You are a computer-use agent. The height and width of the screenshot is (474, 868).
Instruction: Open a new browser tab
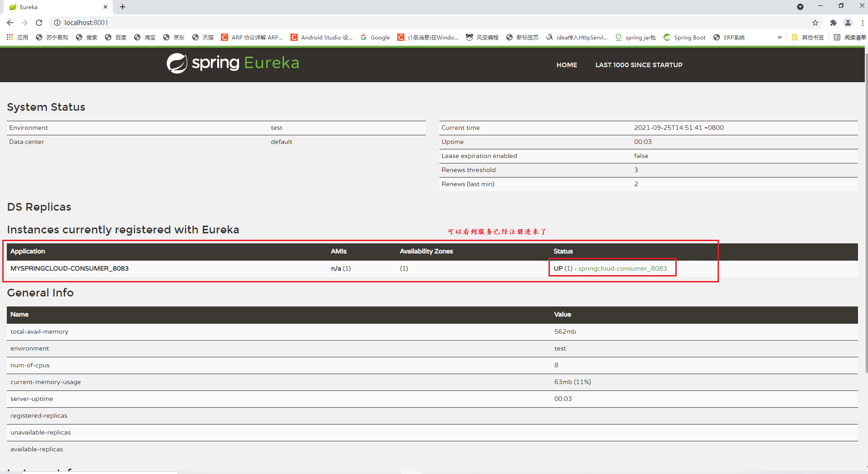coord(123,7)
